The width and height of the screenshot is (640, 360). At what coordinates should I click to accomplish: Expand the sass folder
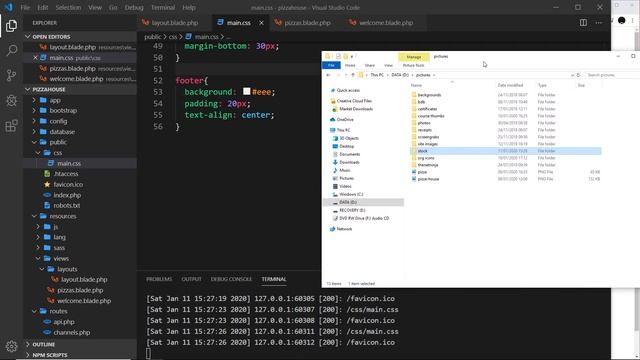pos(38,248)
